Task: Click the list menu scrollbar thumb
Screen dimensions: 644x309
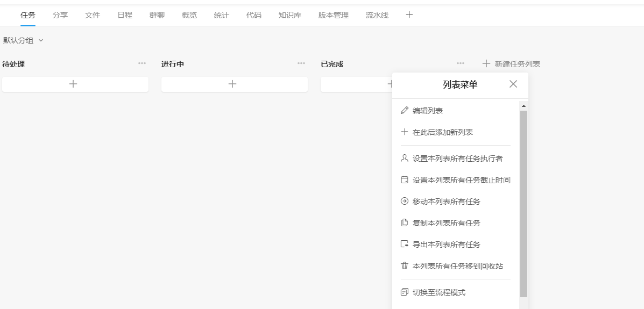Action: pyautogui.click(x=523, y=204)
